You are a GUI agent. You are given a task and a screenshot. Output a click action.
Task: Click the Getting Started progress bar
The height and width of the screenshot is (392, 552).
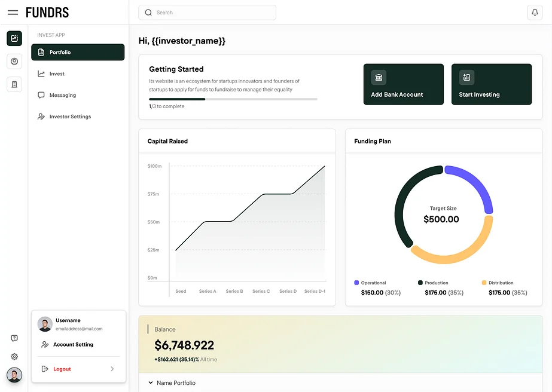pos(233,99)
